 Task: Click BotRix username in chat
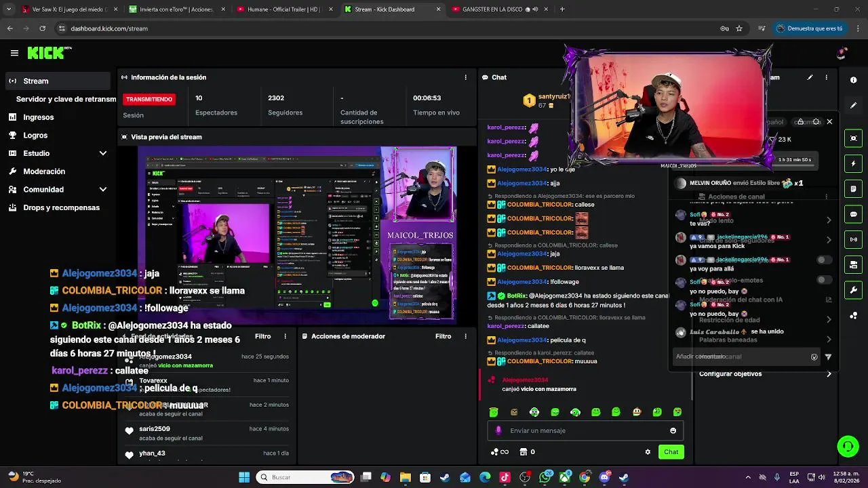(517, 296)
